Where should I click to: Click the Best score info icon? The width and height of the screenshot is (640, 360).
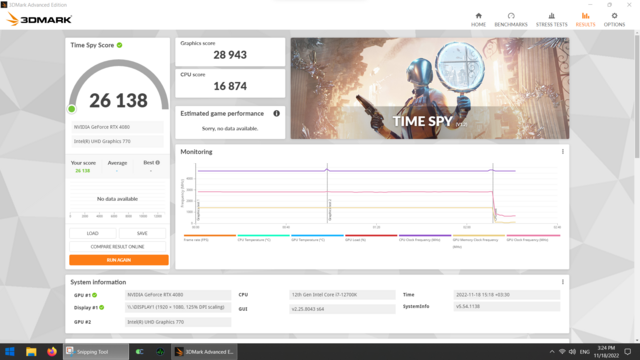[158, 162]
